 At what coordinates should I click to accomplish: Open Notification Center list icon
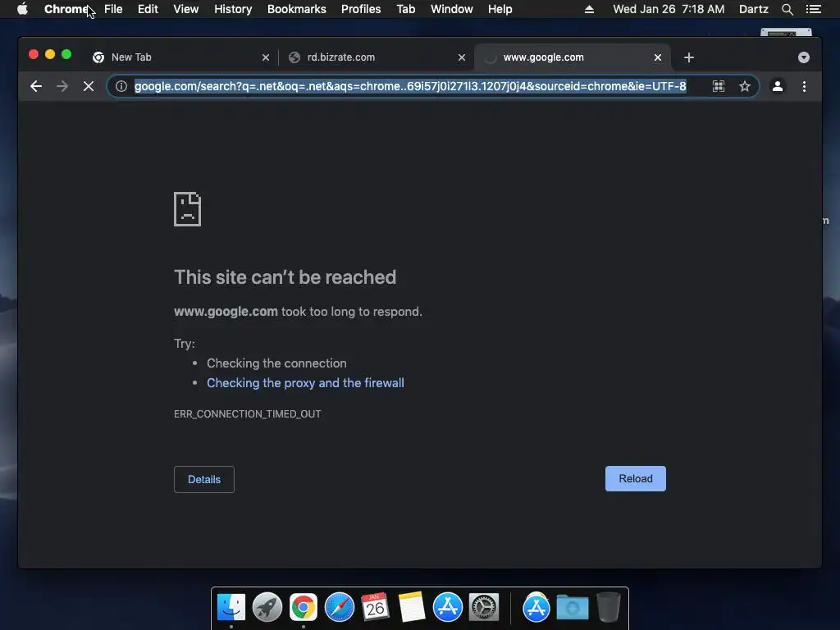[813, 9]
